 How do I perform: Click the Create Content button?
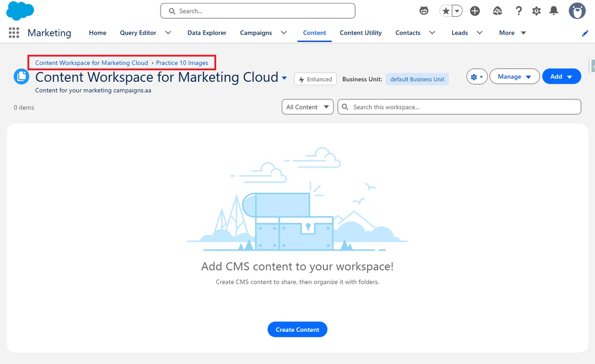click(297, 329)
